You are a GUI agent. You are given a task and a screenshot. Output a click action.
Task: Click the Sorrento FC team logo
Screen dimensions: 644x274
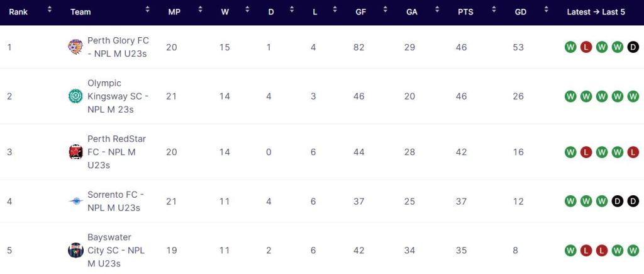click(75, 201)
